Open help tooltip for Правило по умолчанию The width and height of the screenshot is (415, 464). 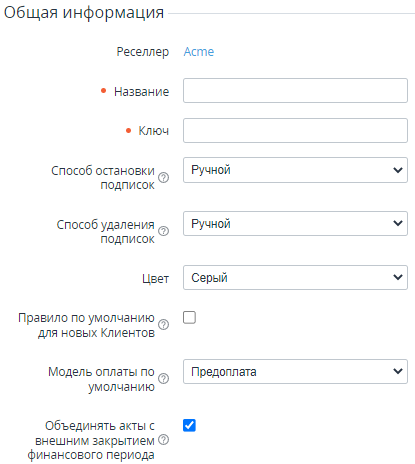pos(163,324)
